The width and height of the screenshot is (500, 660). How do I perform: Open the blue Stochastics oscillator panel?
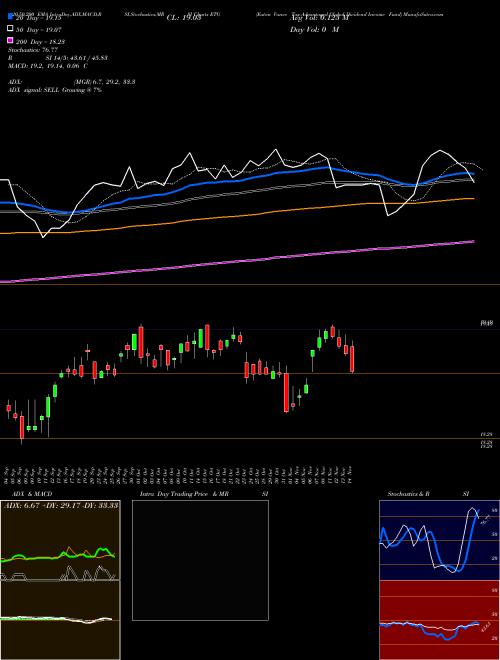tap(439, 540)
